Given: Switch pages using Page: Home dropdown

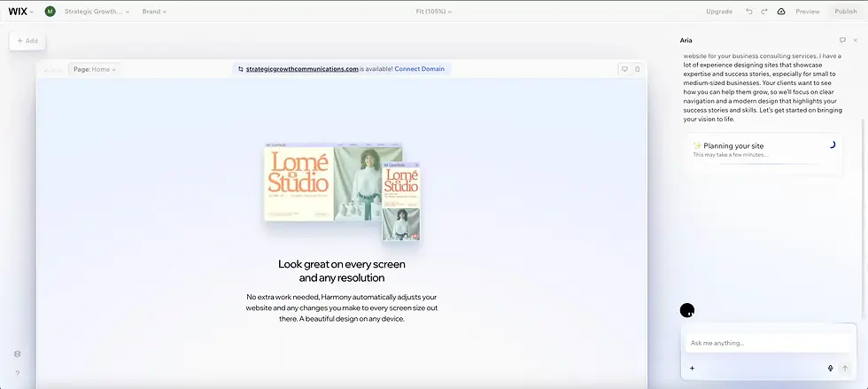Looking at the screenshot, I should [x=95, y=69].
